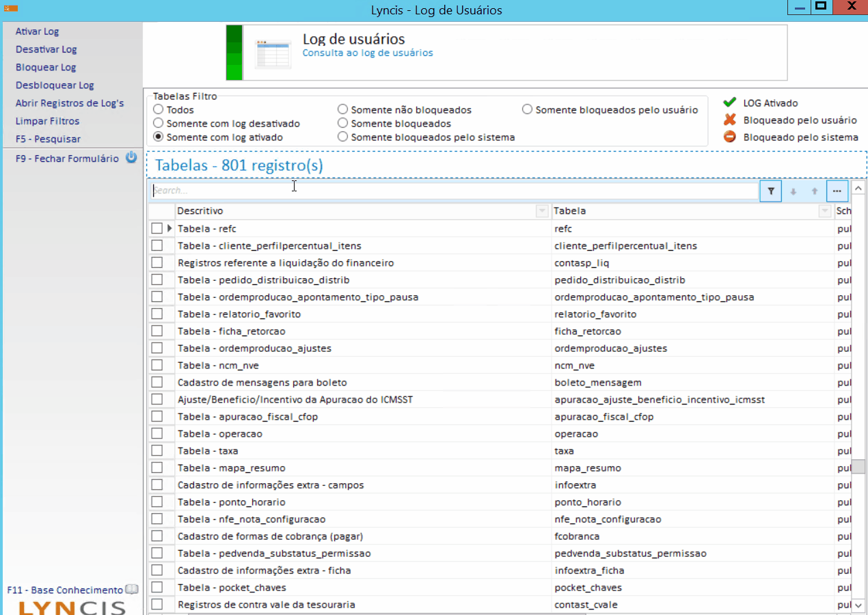The width and height of the screenshot is (868, 615).
Task: Choose Bloquear Log in the side menu
Action: tap(46, 68)
